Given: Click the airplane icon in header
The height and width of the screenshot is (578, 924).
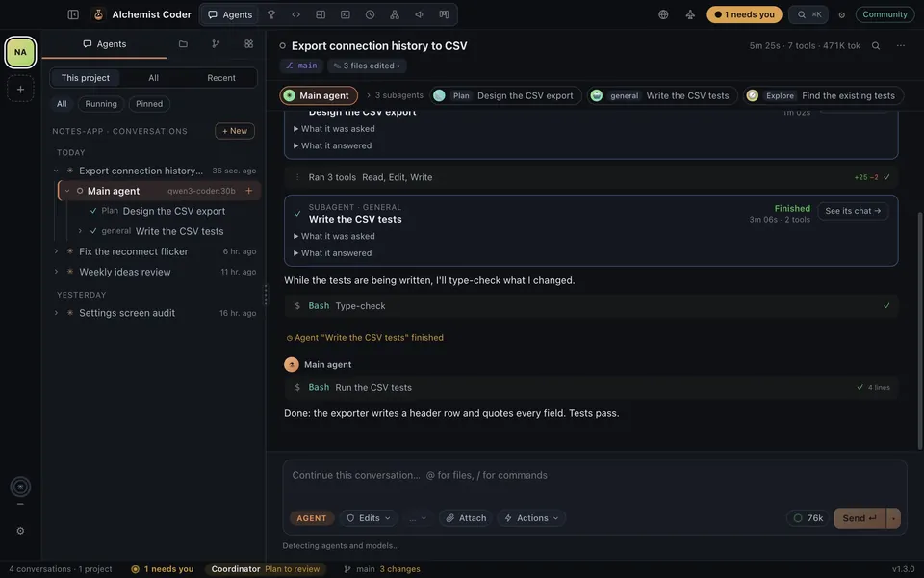Looking at the screenshot, I should (690, 14).
